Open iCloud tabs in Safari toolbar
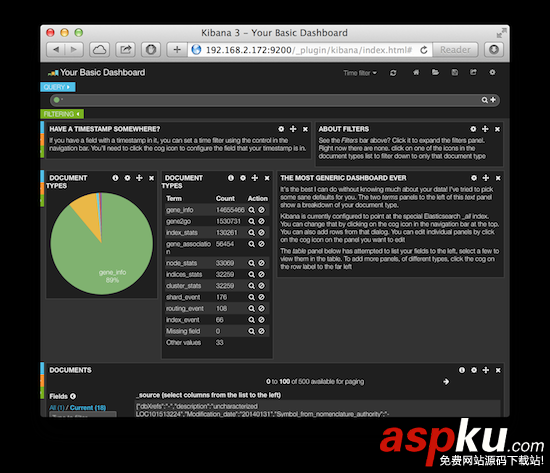Viewport: 550px width, 473px height. (99, 50)
